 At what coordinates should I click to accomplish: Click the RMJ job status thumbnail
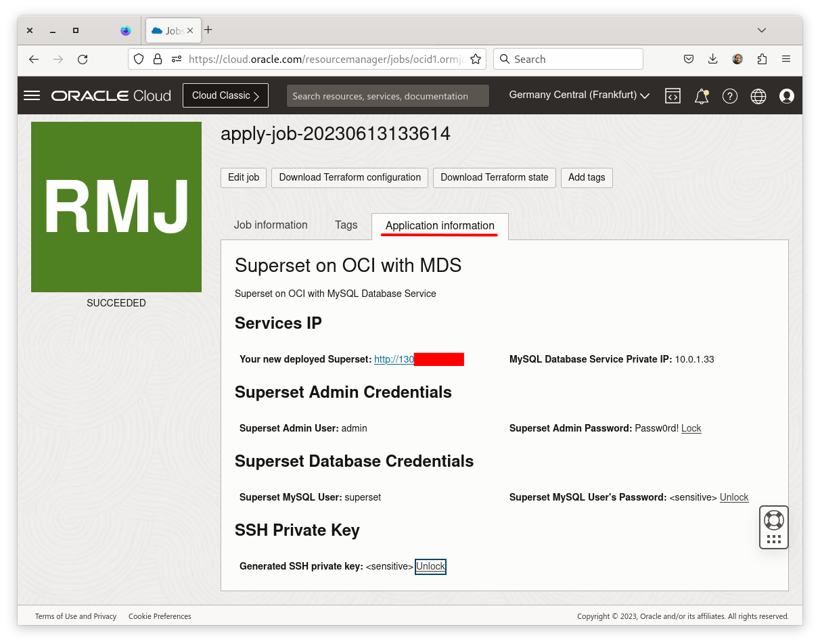(x=116, y=207)
